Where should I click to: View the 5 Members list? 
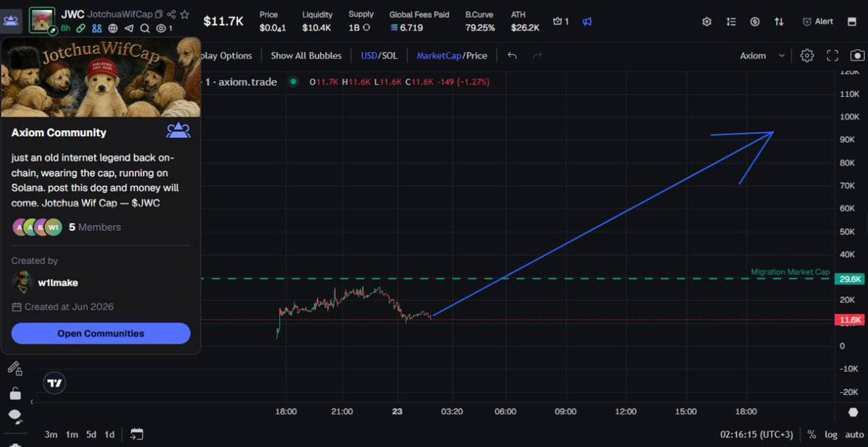pos(95,227)
